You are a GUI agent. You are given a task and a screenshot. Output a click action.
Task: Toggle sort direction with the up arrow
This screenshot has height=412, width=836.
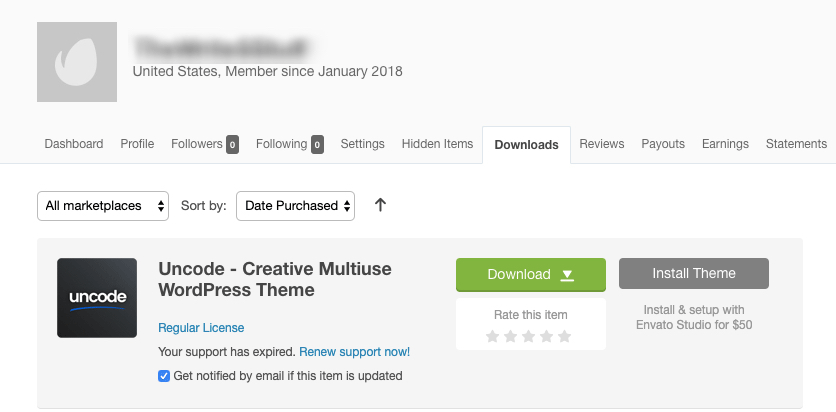pos(380,205)
